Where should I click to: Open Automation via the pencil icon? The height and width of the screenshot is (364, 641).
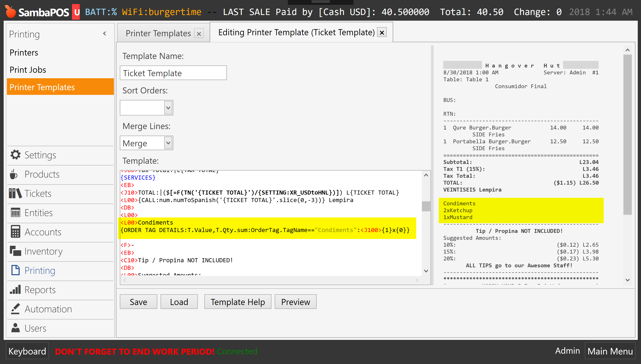[15, 309]
